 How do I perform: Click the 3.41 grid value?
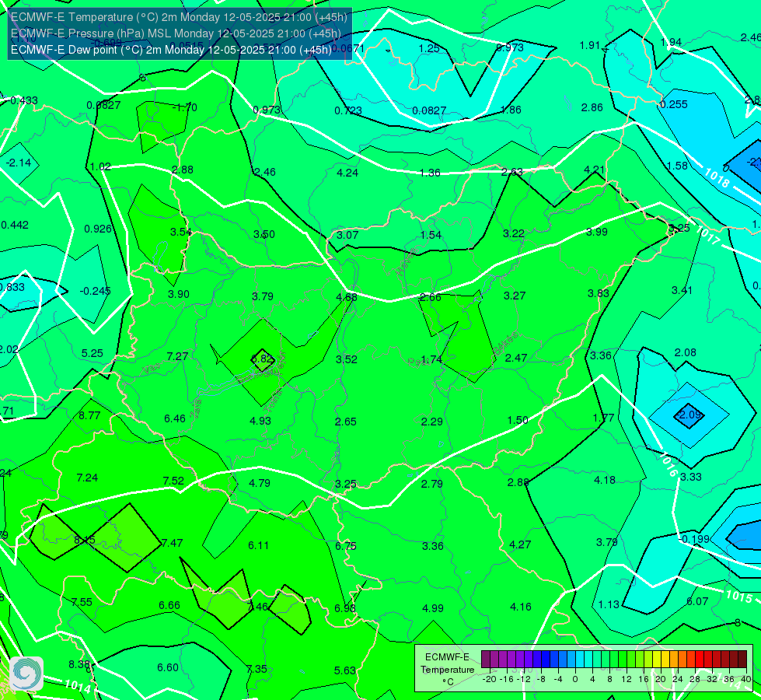point(682,290)
